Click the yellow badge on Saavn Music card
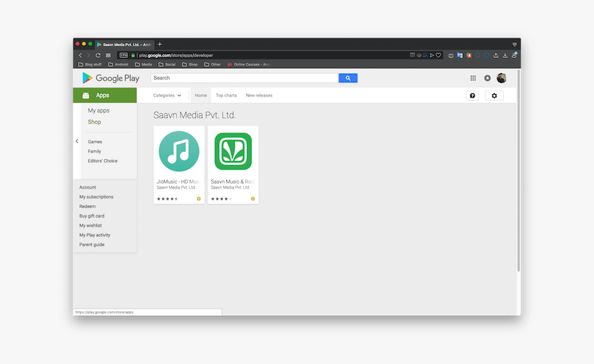594x364 pixels. coord(253,199)
